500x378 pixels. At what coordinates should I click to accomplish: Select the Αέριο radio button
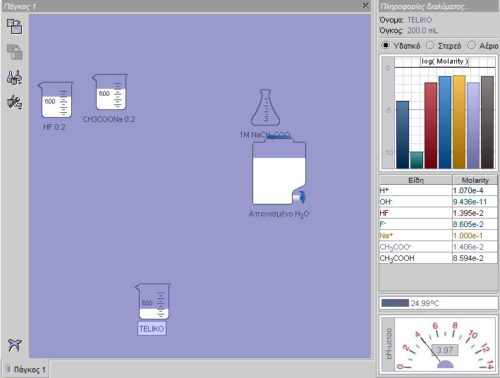coord(471,45)
